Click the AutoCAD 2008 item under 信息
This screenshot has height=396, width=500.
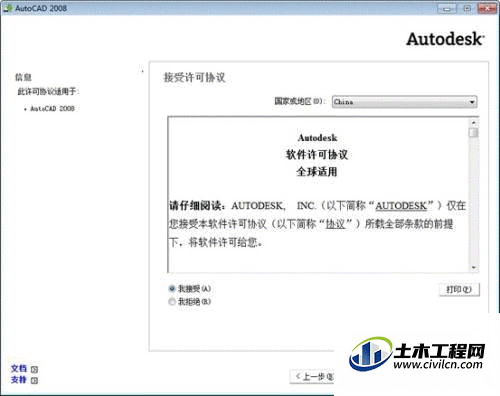[x=52, y=109]
